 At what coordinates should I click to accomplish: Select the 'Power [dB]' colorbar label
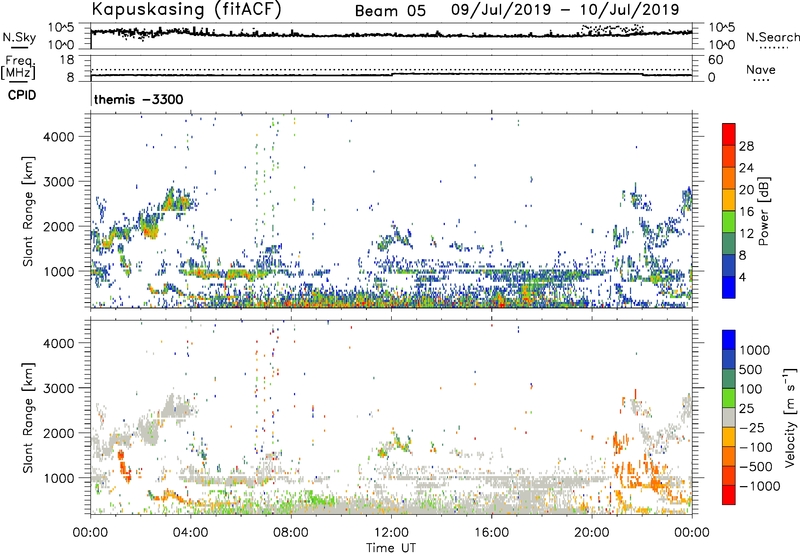763,211
